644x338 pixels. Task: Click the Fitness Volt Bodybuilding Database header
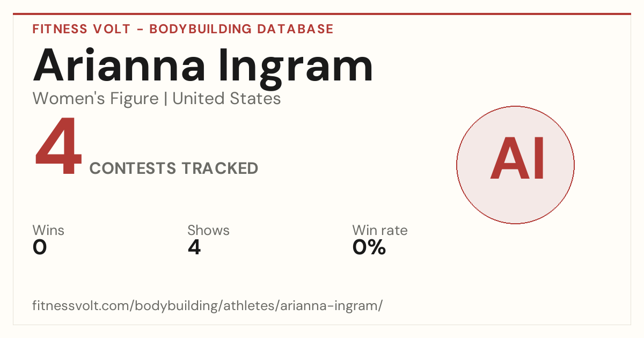(183, 29)
